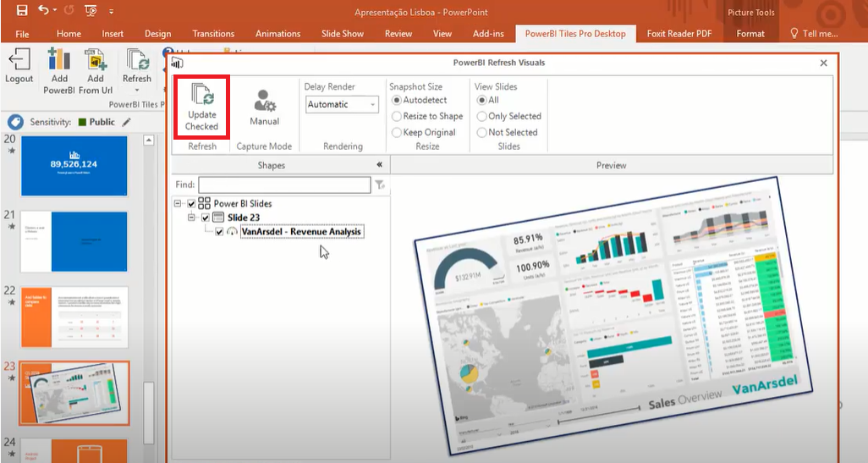
Task: Select slide 20 thumbnail
Action: pyautogui.click(x=74, y=166)
